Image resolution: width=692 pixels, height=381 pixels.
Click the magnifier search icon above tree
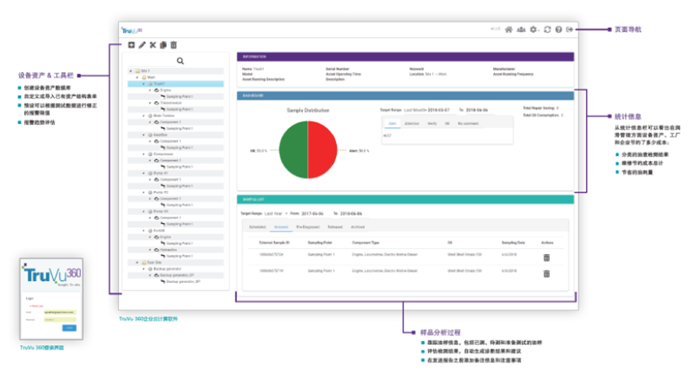(180, 61)
